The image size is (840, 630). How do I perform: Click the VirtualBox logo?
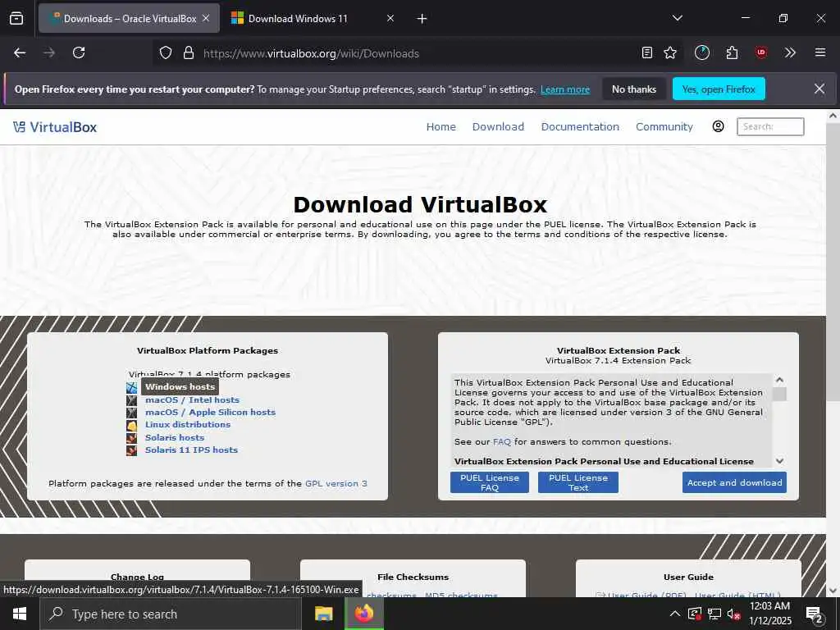[55, 127]
